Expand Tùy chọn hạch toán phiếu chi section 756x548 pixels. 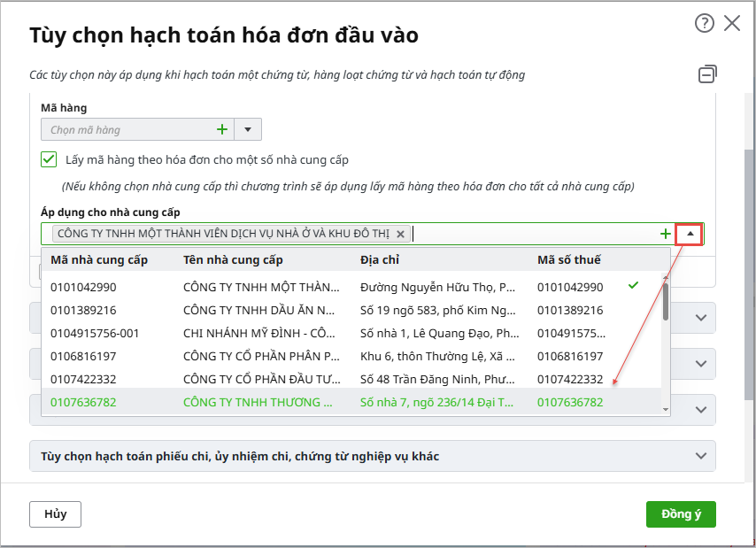(372, 457)
